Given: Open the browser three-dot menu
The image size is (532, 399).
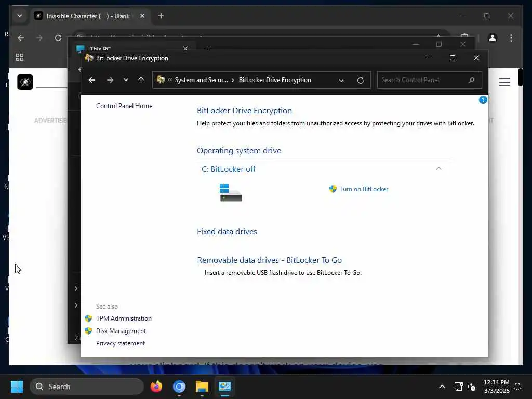Looking at the screenshot, I should (511, 38).
